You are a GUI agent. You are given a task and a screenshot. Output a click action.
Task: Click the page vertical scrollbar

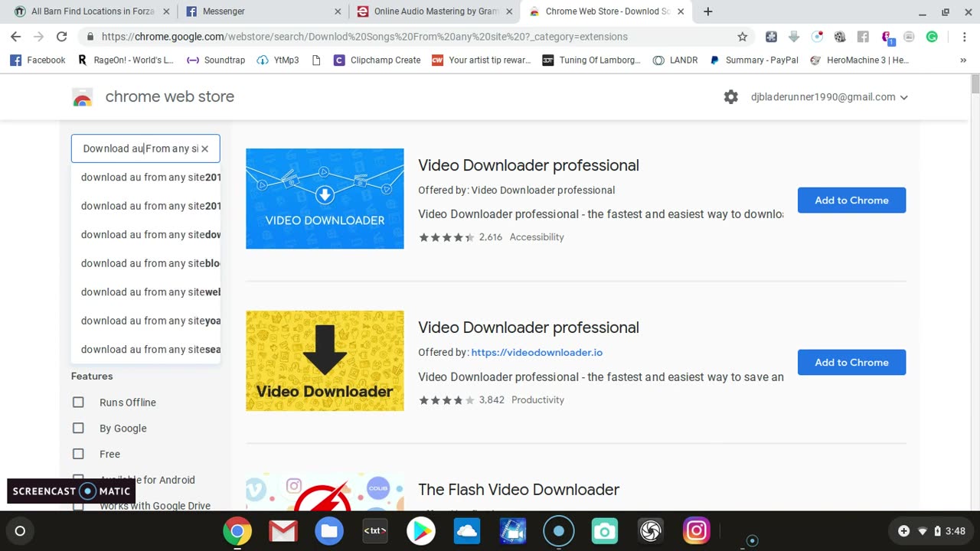click(x=975, y=84)
